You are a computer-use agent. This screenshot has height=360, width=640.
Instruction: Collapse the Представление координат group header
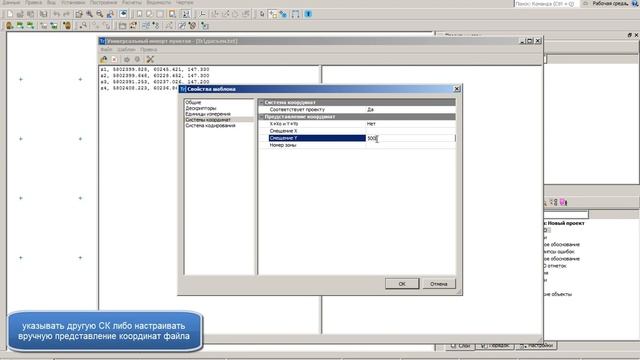[x=262, y=117]
